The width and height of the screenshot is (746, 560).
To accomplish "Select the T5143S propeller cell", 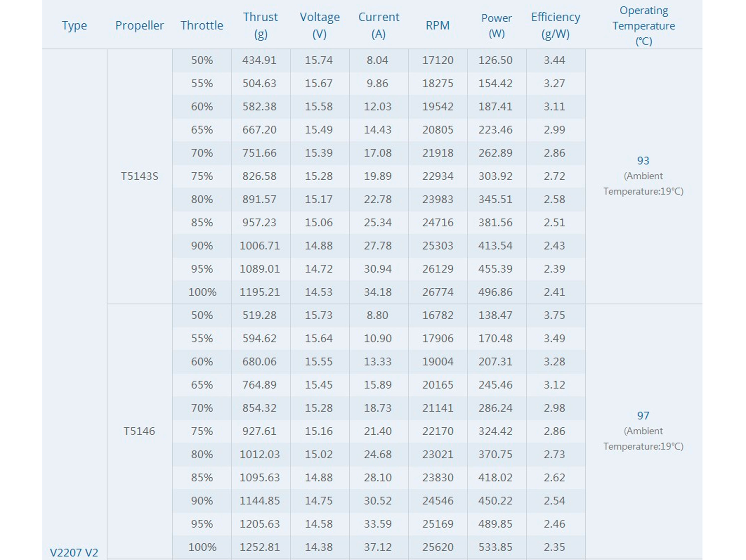I will 139,176.
